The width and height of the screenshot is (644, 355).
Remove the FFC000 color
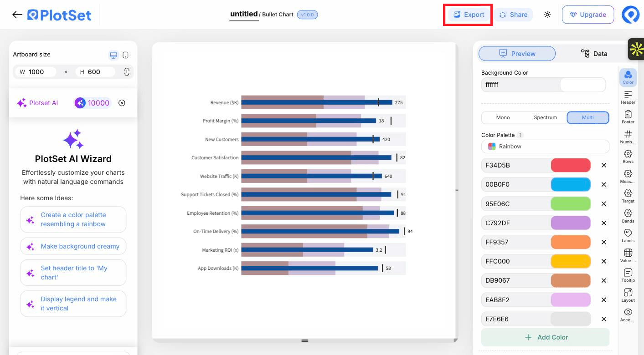coord(604,261)
